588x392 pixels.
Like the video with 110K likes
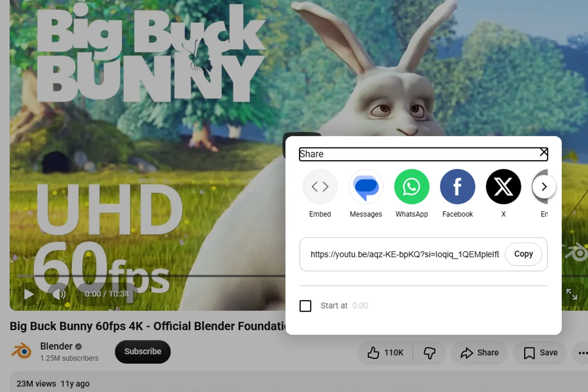coord(386,353)
